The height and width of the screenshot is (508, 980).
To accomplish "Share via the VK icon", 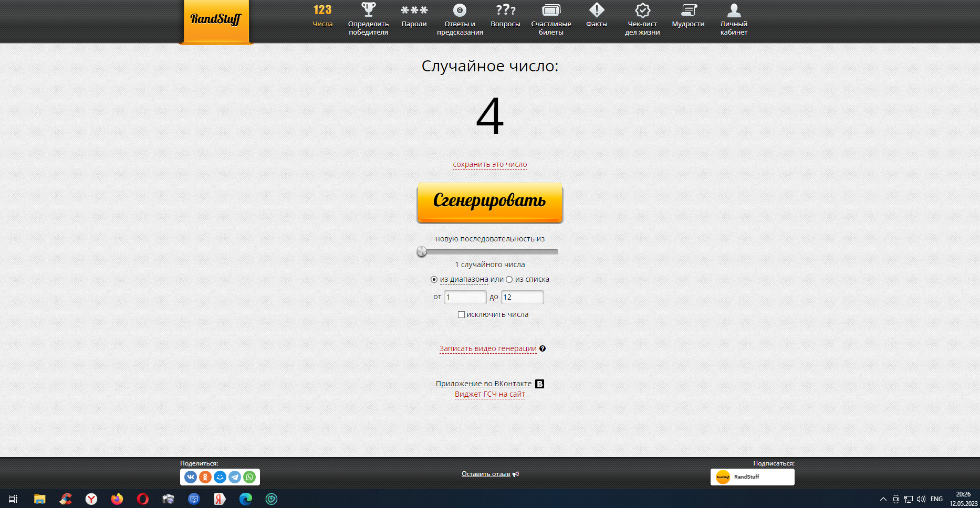I will click(x=191, y=477).
